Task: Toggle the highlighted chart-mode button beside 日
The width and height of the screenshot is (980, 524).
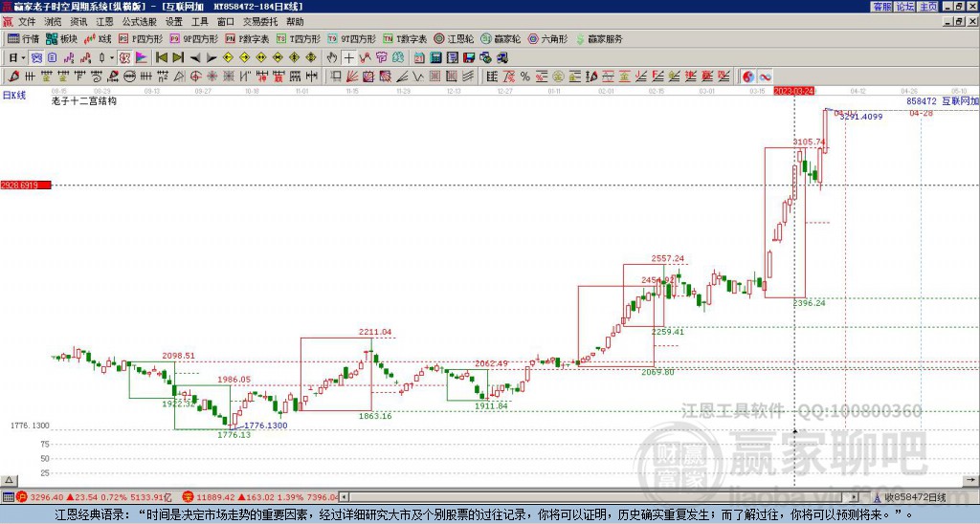Action: click(x=36, y=58)
